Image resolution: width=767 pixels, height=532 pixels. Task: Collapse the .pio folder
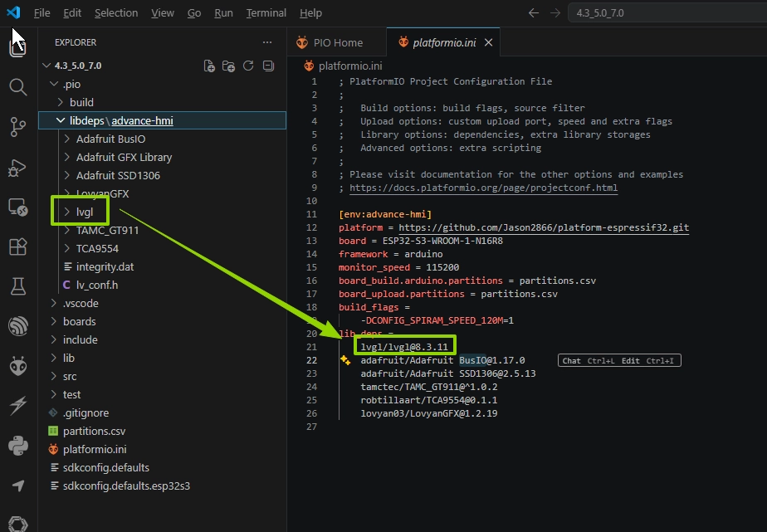161,84
